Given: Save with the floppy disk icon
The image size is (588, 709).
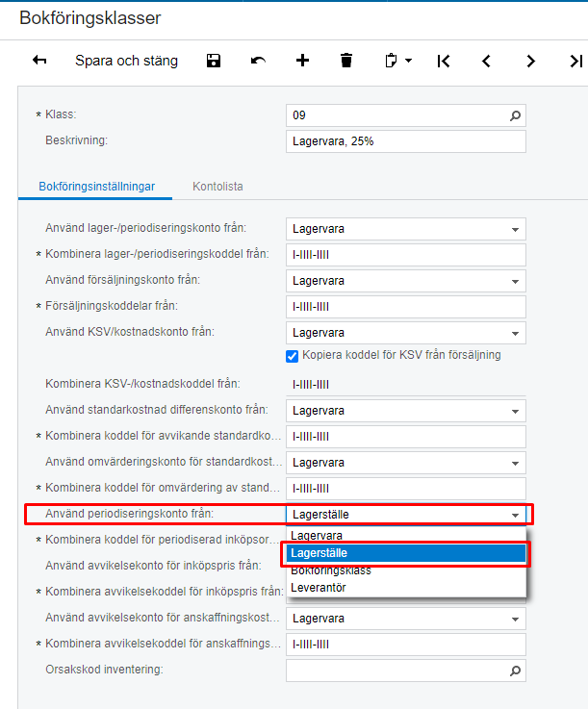Looking at the screenshot, I should pos(214,61).
